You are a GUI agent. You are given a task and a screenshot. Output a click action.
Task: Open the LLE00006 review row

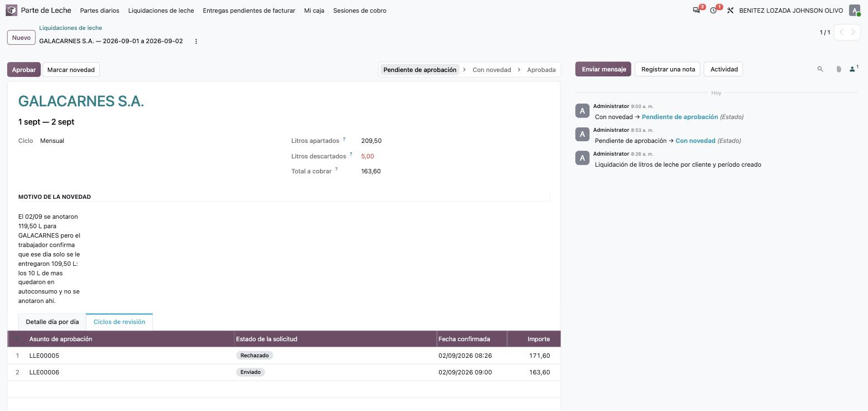284,372
